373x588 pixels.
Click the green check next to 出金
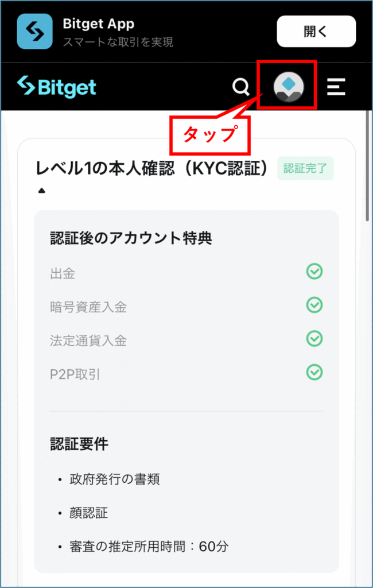pyautogui.click(x=314, y=272)
